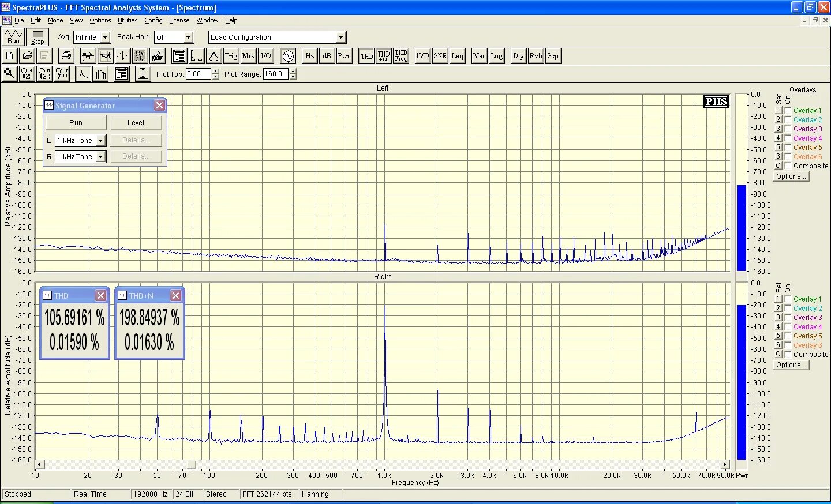Click the sawtooth phase view icon
The image size is (831, 504).
click(x=122, y=56)
